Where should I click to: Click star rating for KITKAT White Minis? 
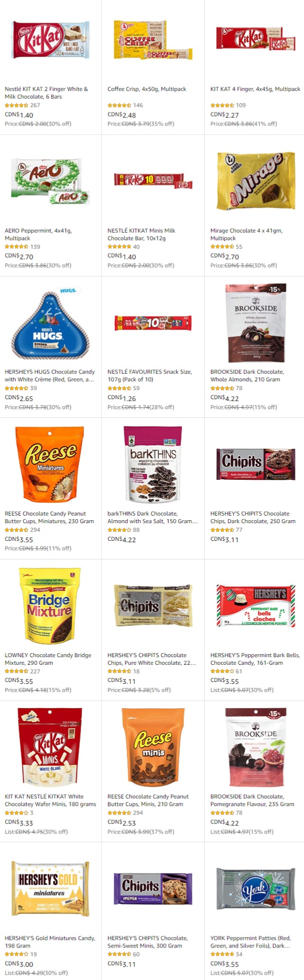click(x=16, y=813)
